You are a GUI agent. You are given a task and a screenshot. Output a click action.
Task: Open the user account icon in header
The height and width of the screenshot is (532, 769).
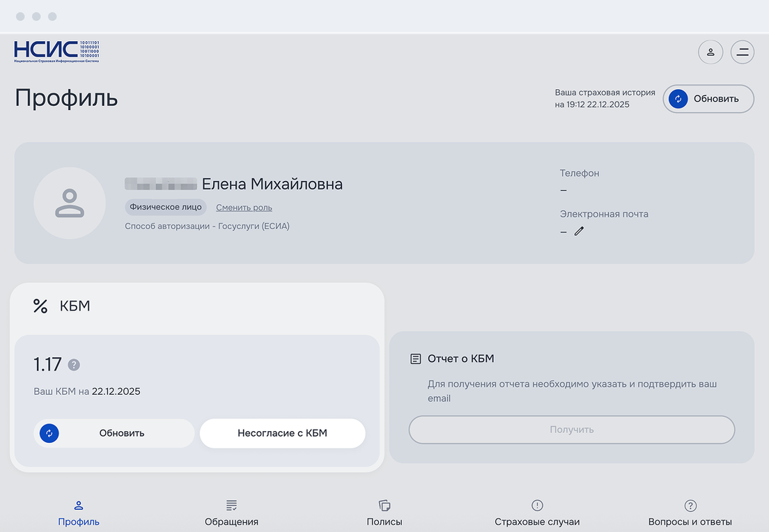710,52
